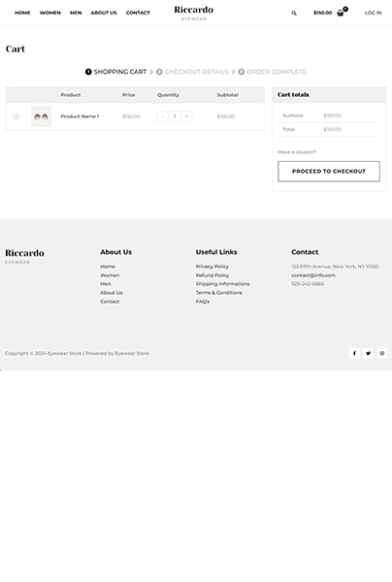Decrease quantity with the minus button
The image size is (392, 582).
tap(163, 116)
